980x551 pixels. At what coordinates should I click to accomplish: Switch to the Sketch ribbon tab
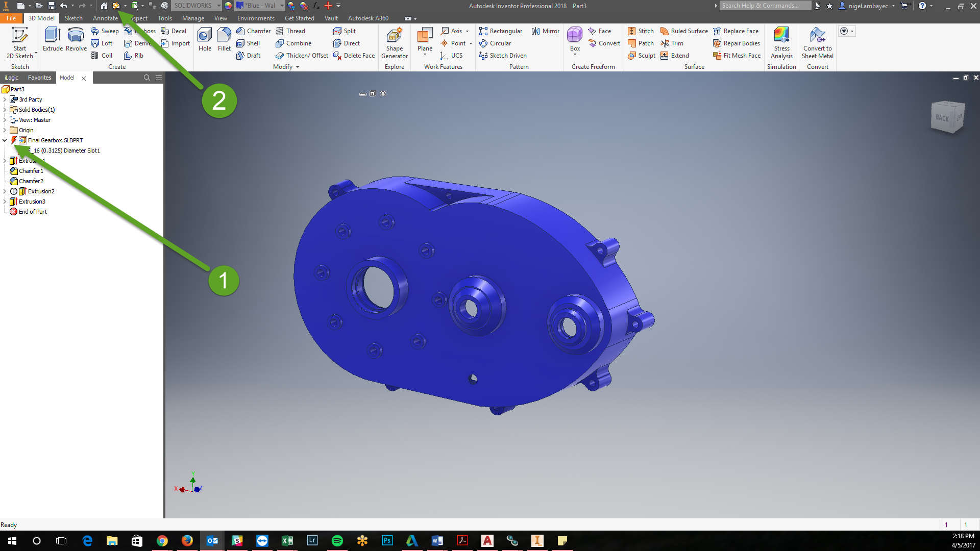[x=73, y=18]
